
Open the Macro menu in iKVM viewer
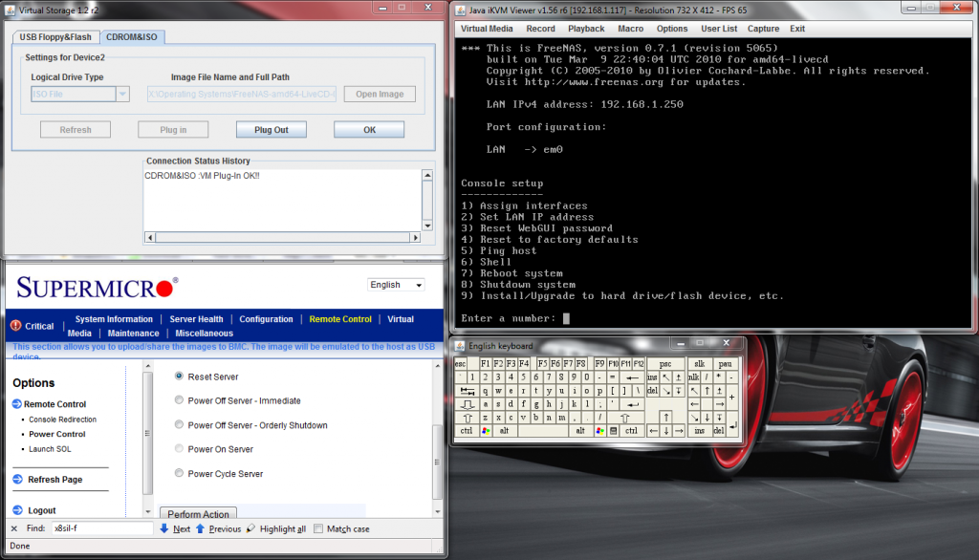[630, 29]
